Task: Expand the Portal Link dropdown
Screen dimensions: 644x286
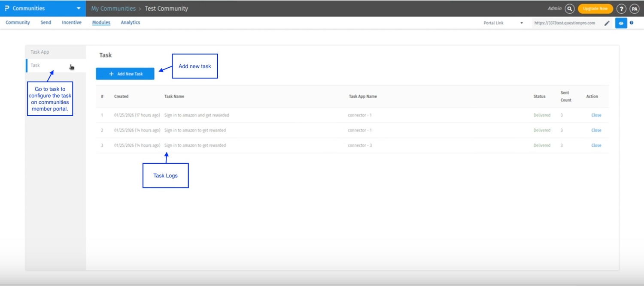Action: click(x=503, y=23)
